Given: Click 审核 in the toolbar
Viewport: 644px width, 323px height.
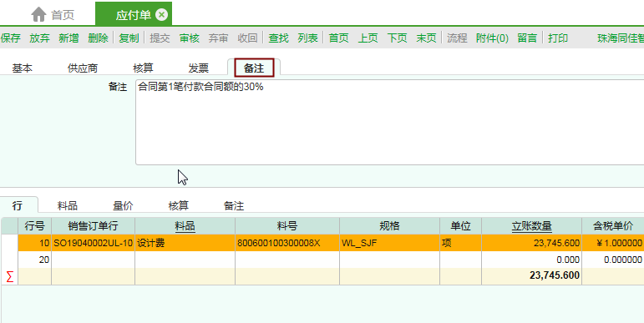Looking at the screenshot, I should coord(190,38).
